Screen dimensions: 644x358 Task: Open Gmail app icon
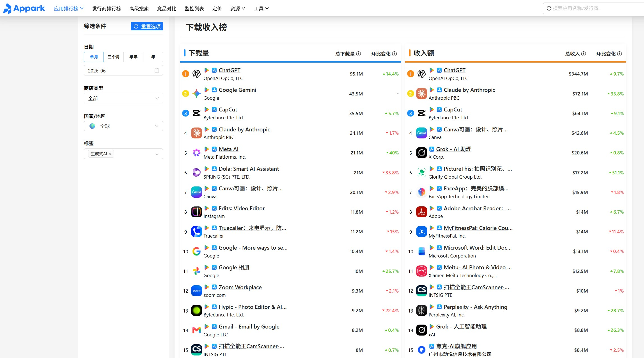coord(196,330)
